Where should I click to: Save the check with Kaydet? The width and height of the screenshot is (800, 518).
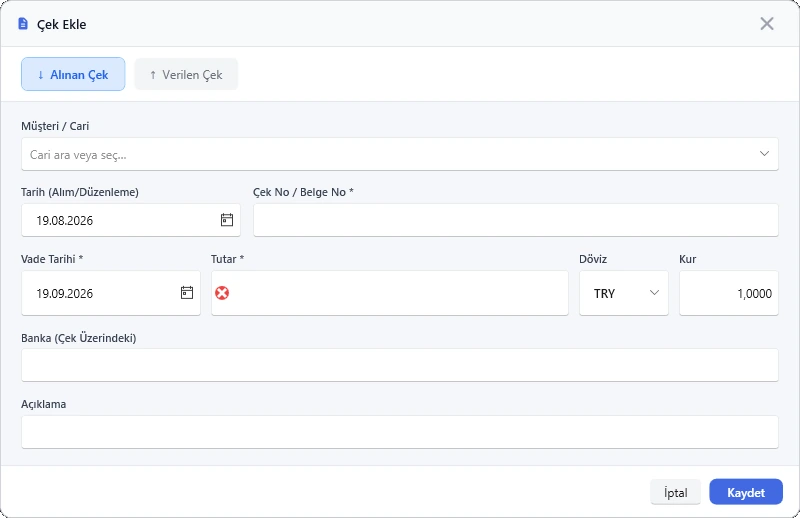click(746, 492)
